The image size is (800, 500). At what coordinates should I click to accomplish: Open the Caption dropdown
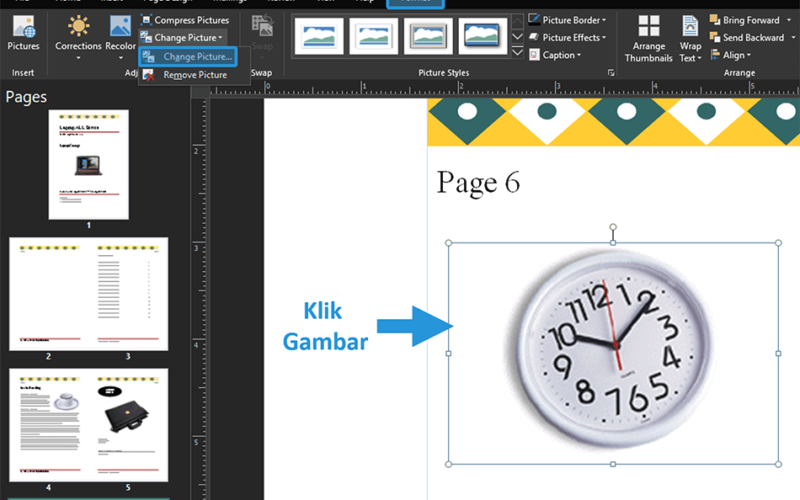coord(555,55)
